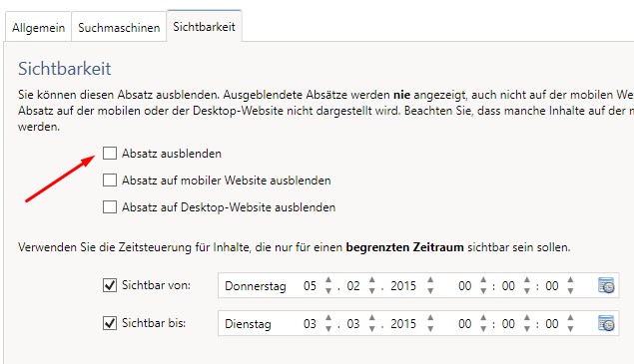The width and height of the screenshot is (634, 364).
Task: Increase day value in Sichtbar bis
Action: 328,318
